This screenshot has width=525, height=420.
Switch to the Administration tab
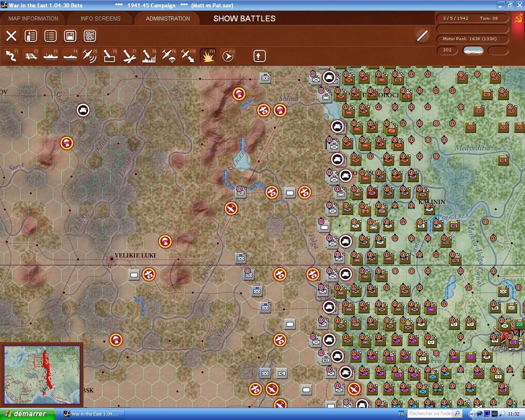click(x=168, y=18)
